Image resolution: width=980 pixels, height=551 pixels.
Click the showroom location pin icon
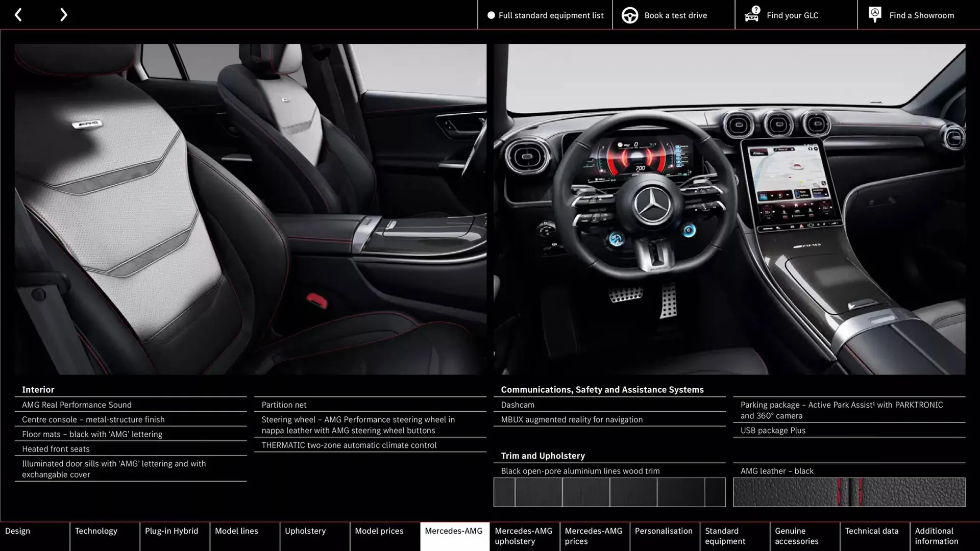point(875,15)
